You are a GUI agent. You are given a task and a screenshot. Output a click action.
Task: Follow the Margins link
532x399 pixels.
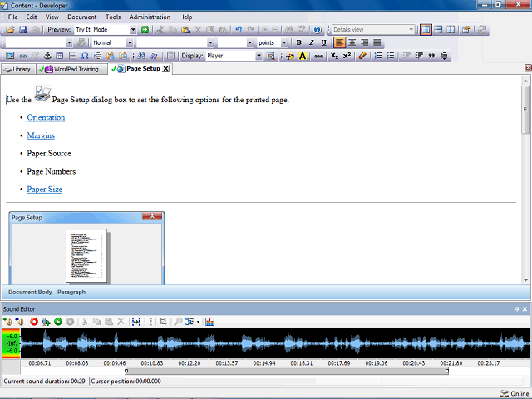click(x=41, y=135)
